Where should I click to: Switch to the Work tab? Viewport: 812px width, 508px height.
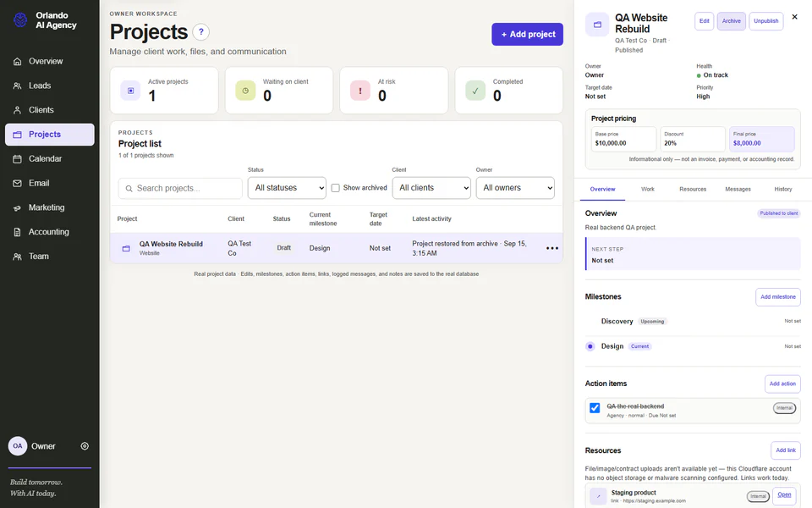click(647, 189)
